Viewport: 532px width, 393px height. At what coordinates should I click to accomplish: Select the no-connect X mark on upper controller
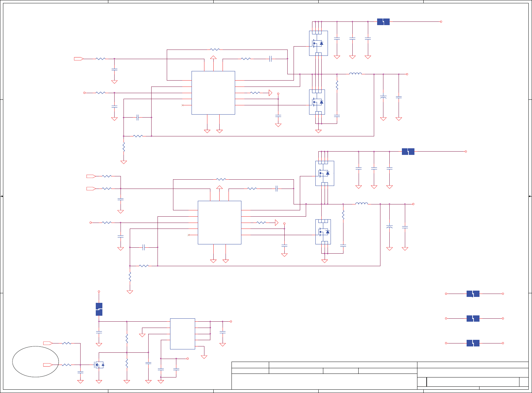[x=183, y=105]
